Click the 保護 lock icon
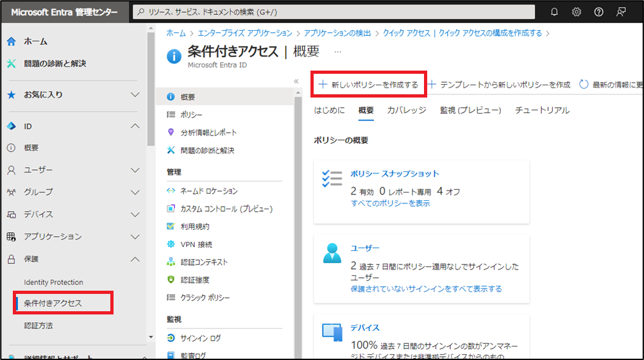The image size is (644, 360). tap(12, 259)
